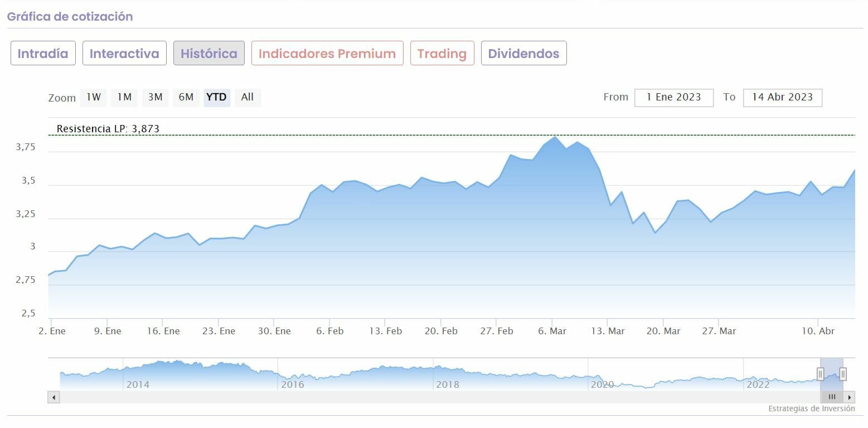
Task: Click the To date input field
Action: click(x=782, y=97)
